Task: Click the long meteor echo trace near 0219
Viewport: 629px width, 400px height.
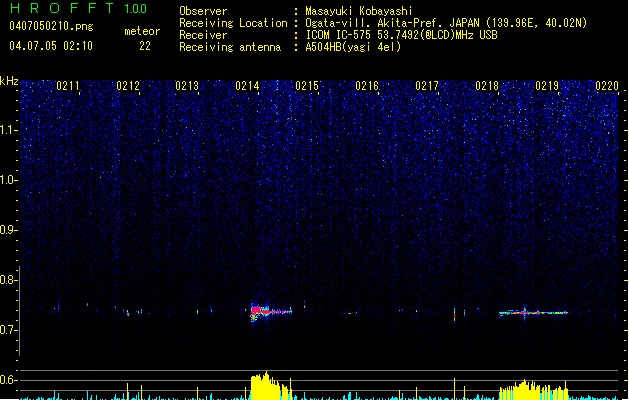Action: [534, 312]
